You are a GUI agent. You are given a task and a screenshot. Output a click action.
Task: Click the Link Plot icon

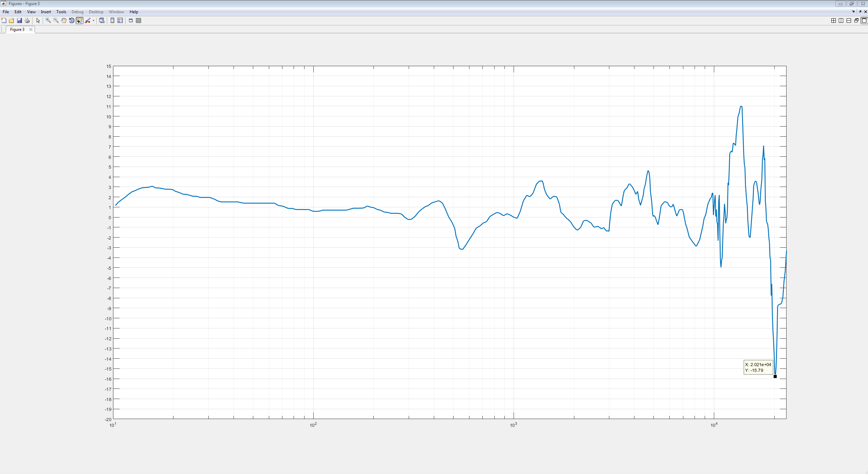click(101, 20)
